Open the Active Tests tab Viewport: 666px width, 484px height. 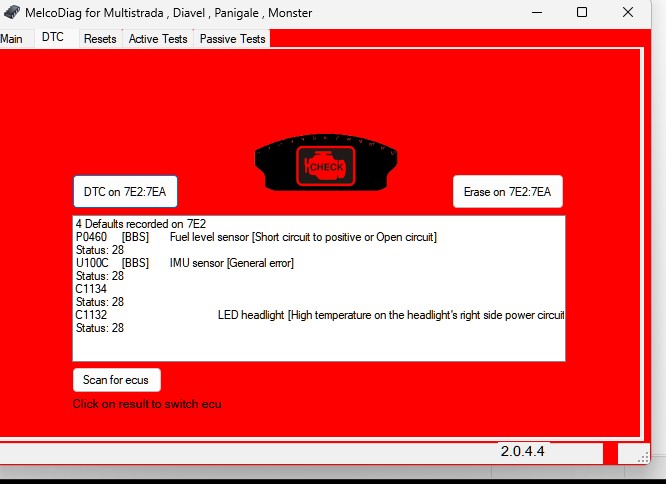click(x=158, y=39)
